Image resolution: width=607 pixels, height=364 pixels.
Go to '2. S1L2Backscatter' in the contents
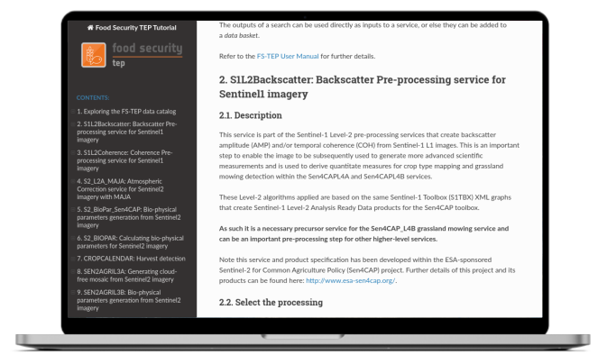[x=126, y=132]
